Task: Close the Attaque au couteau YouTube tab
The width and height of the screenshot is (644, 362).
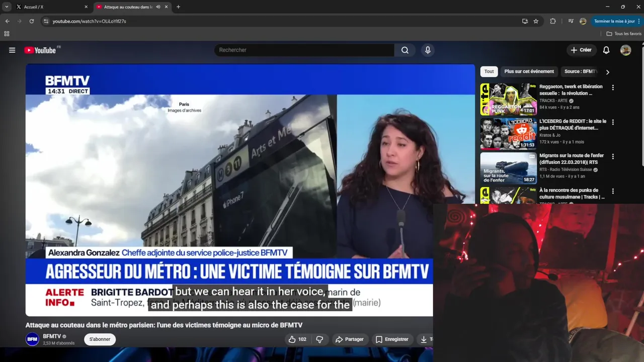Action: [166, 7]
